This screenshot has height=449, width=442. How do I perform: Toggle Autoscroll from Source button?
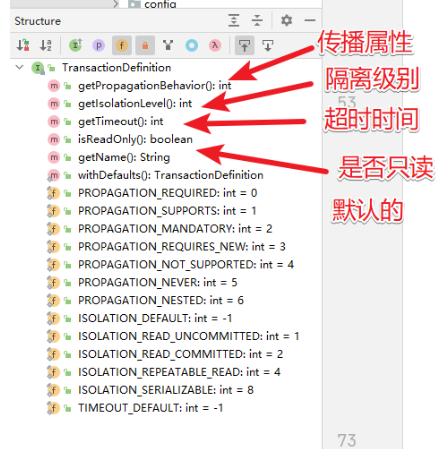coord(268,45)
